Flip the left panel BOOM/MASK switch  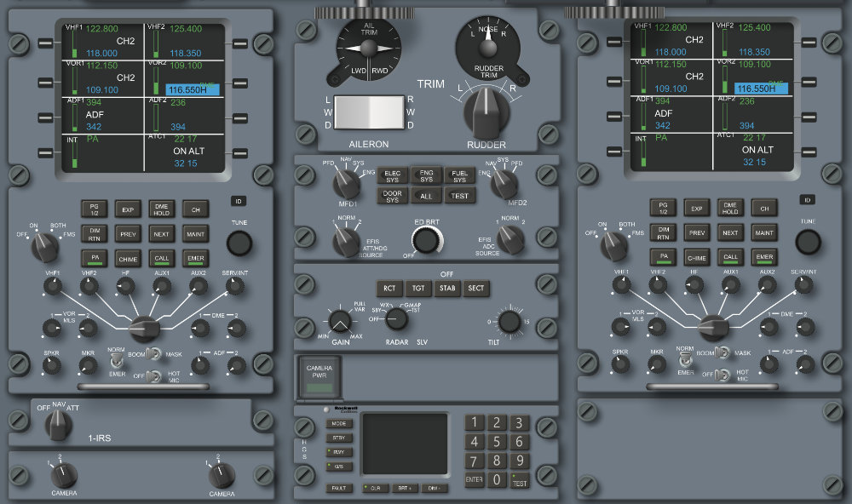coord(153,353)
